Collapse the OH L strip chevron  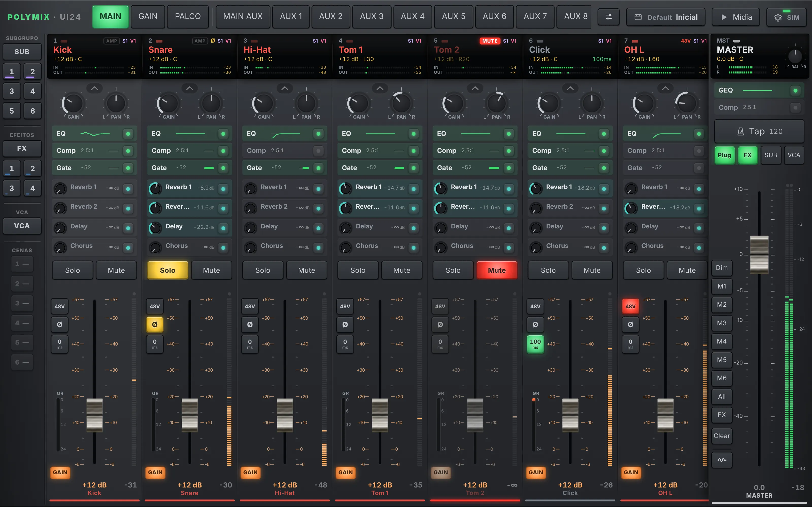(x=665, y=88)
